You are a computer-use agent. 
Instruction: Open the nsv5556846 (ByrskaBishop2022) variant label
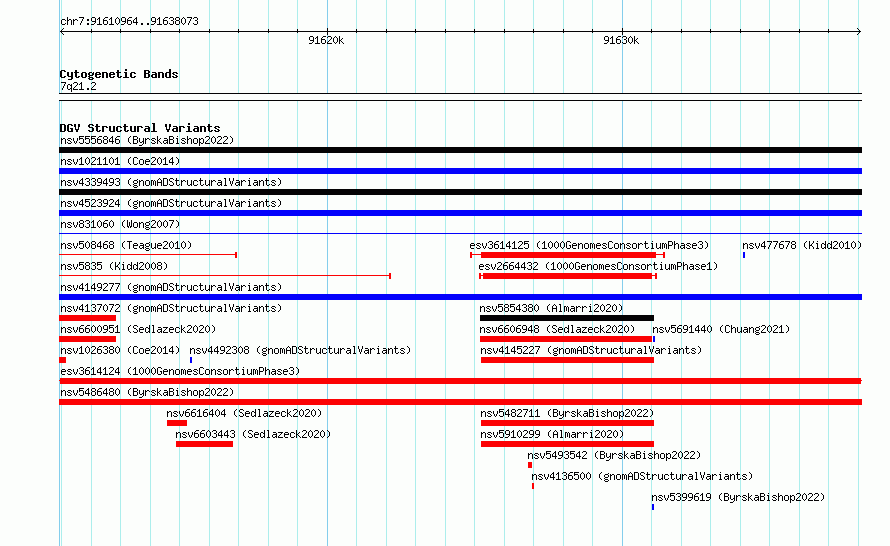(x=147, y=140)
